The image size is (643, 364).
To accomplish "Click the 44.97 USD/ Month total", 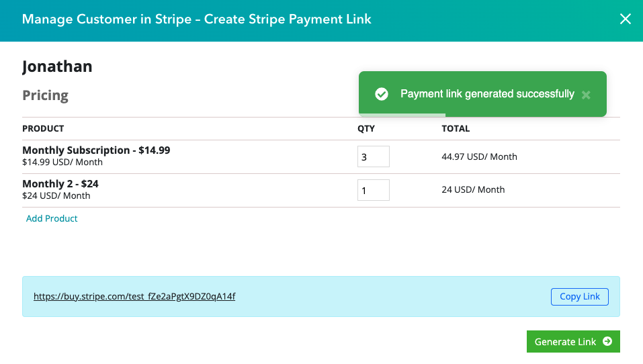I will pos(479,156).
